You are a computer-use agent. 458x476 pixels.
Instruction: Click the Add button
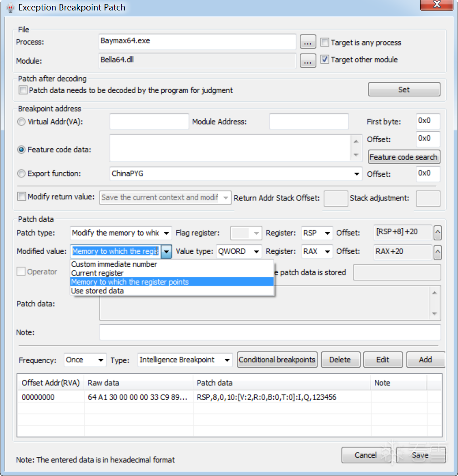[x=425, y=360]
